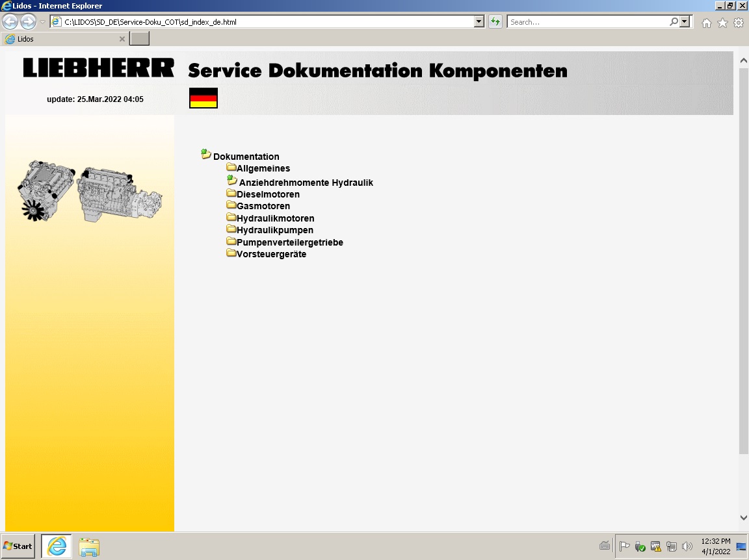The image size is (749, 560).
Task: Open the Gasmotoren folder link
Action: tap(263, 206)
